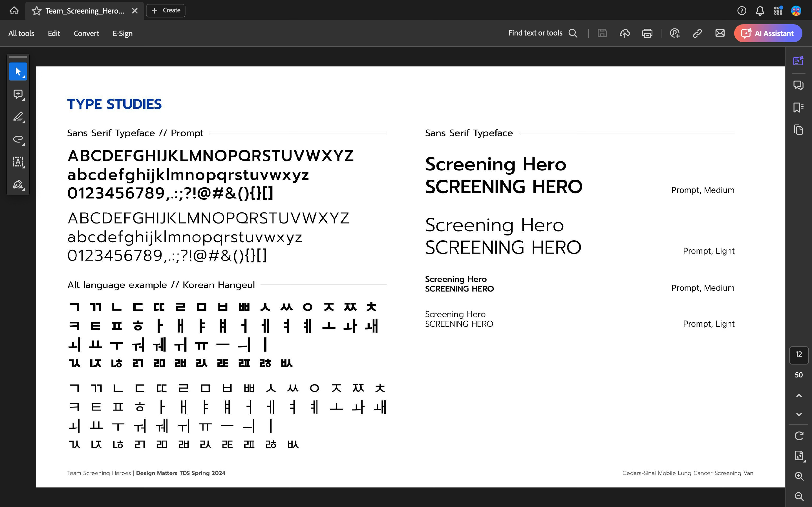Click the AI Assistant button
This screenshot has width=812, height=507.
(x=768, y=33)
